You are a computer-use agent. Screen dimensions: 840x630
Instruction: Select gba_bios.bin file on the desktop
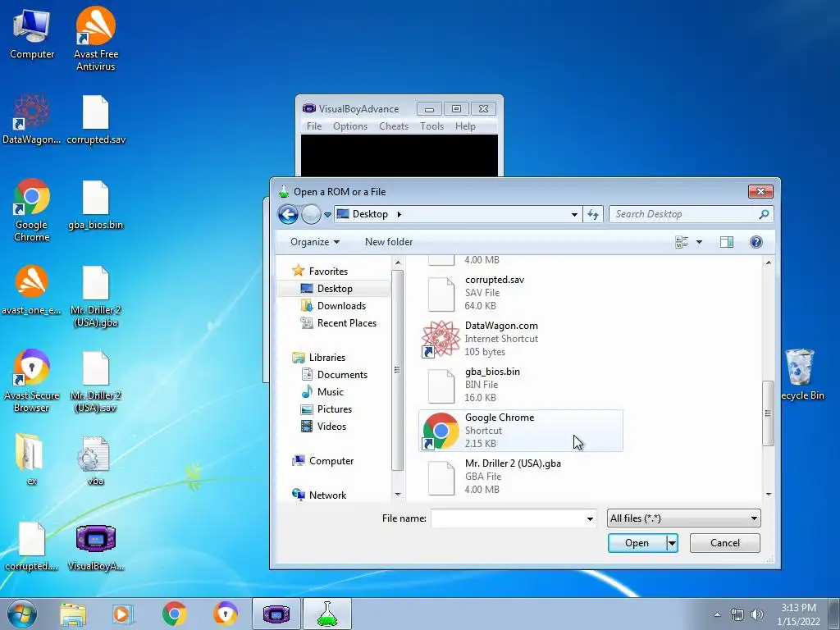pos(96,206)
